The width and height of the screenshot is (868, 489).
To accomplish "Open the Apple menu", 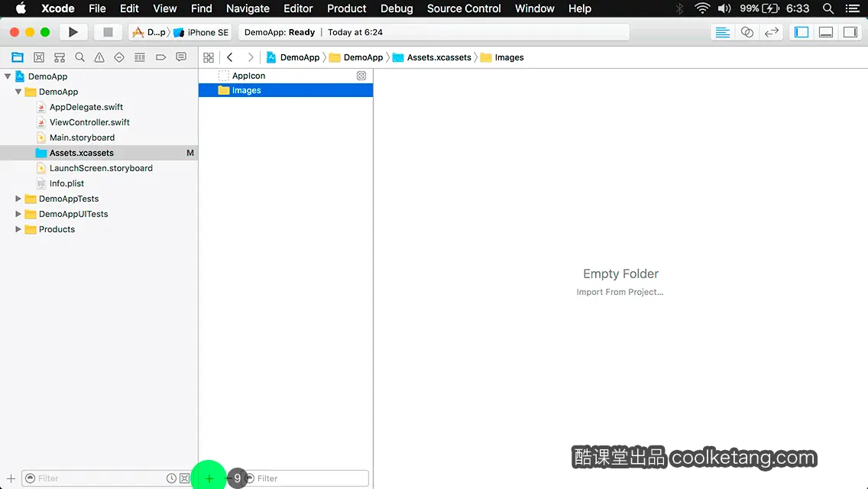I will 21,8.
